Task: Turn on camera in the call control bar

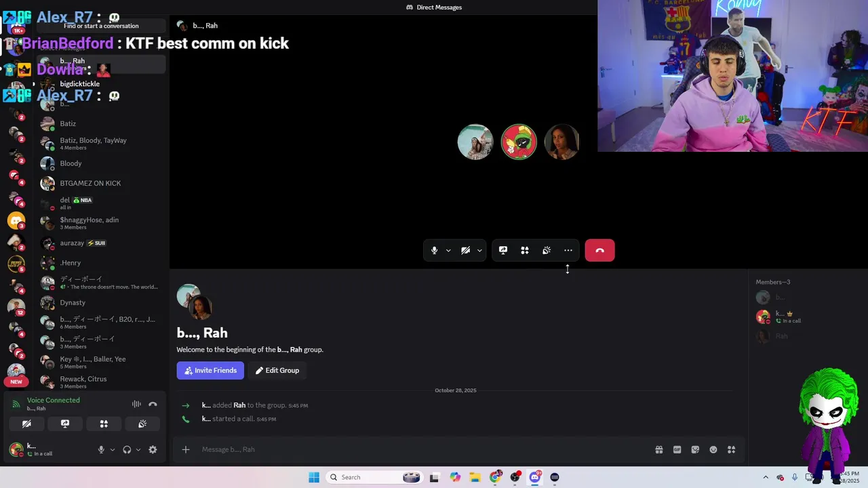Action: (x=465, y=250)
